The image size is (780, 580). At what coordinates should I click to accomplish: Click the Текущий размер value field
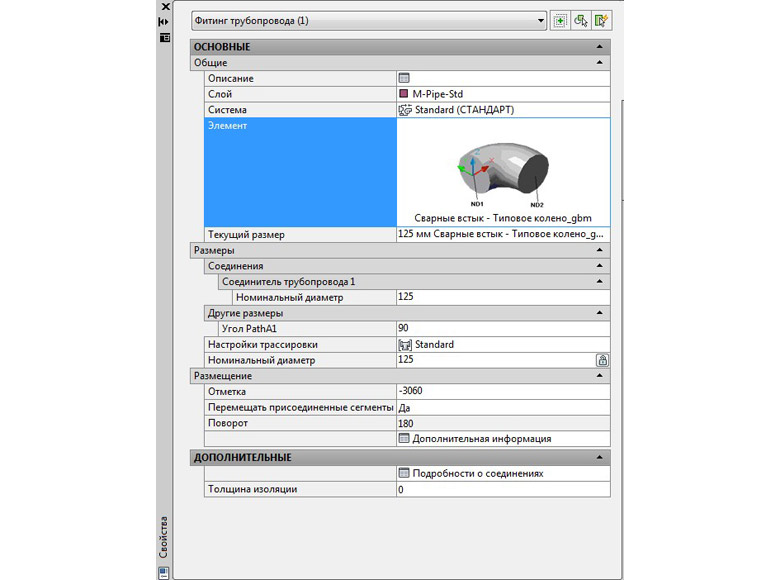503,234
